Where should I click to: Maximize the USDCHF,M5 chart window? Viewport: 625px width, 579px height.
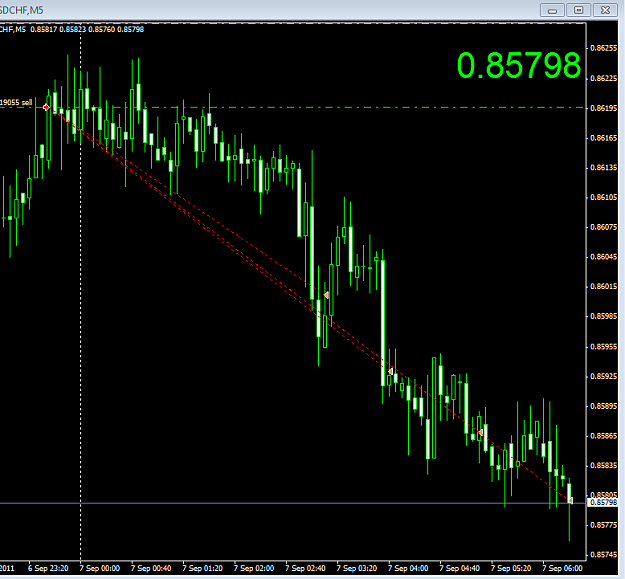[x=578, y=10]
